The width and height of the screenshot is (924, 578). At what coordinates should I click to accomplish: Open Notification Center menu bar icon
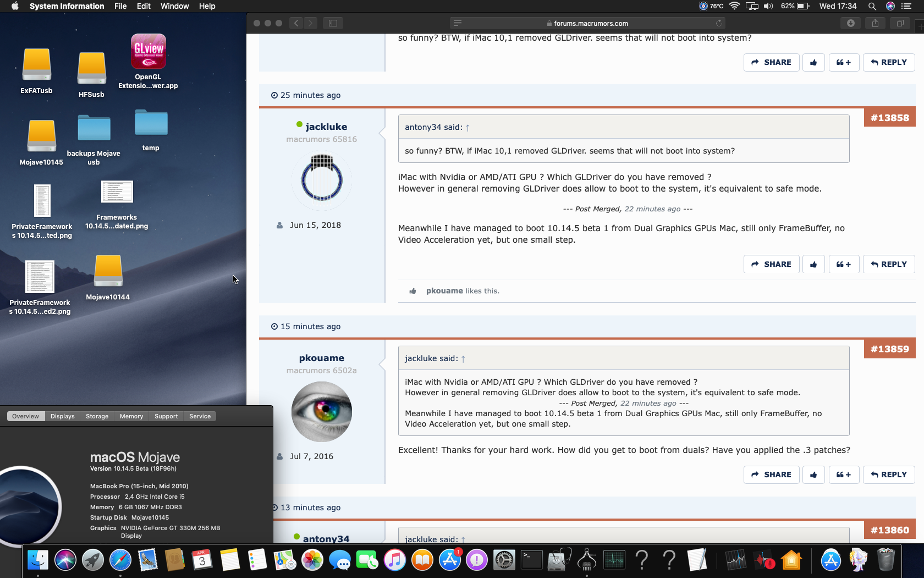click(906, 6)
